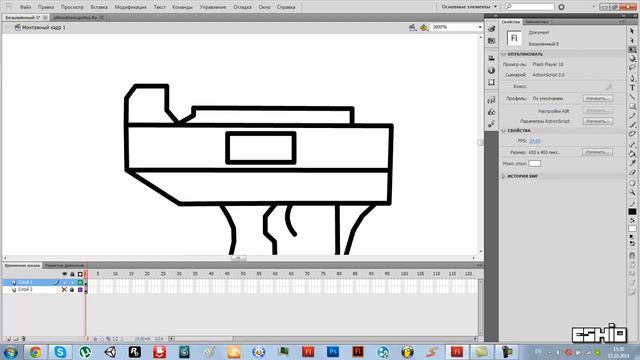Open the black stroke color swatch

coord(632,212)
